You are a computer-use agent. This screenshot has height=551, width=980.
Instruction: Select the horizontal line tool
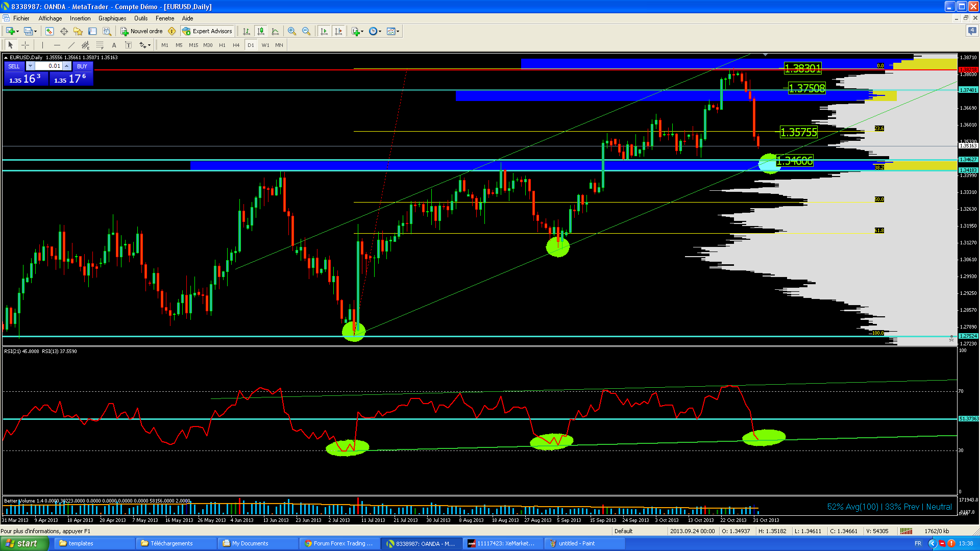(57, 45)
